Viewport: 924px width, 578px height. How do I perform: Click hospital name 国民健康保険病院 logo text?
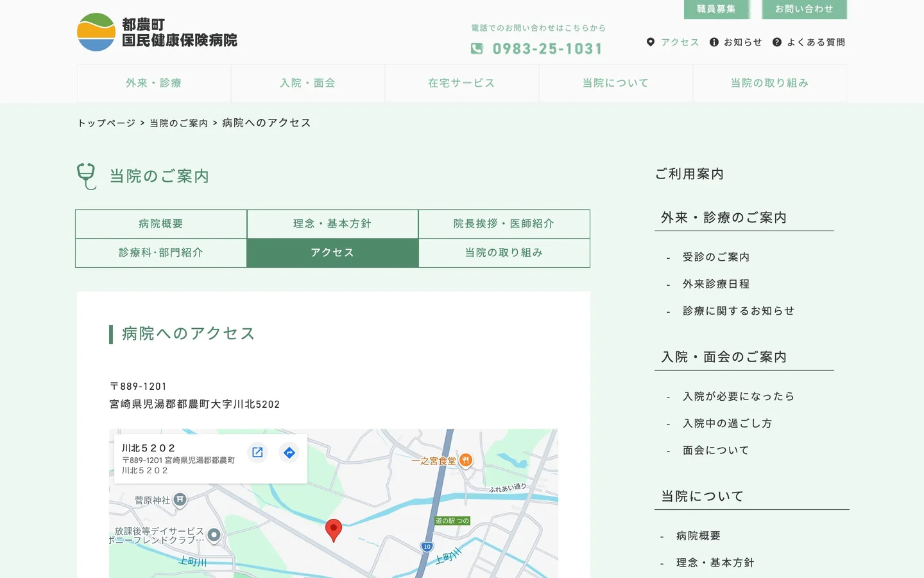click(180, 40)
